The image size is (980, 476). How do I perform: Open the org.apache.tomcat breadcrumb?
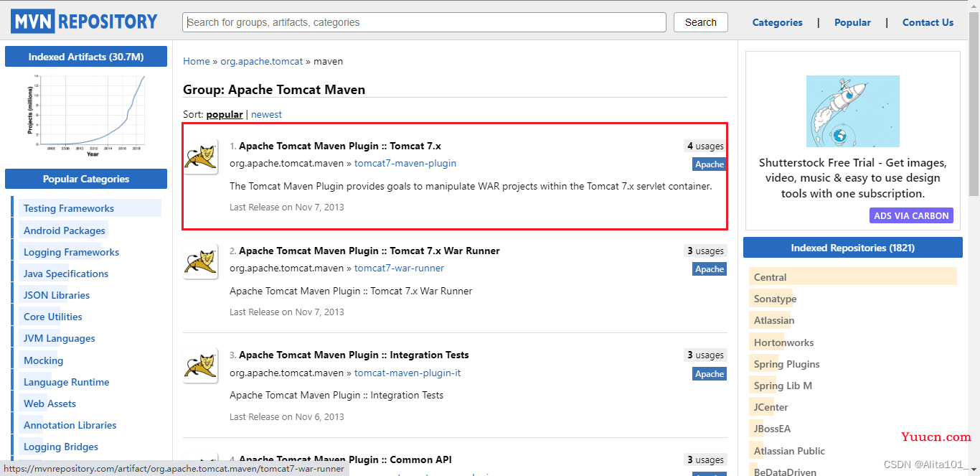pos(262,61)
